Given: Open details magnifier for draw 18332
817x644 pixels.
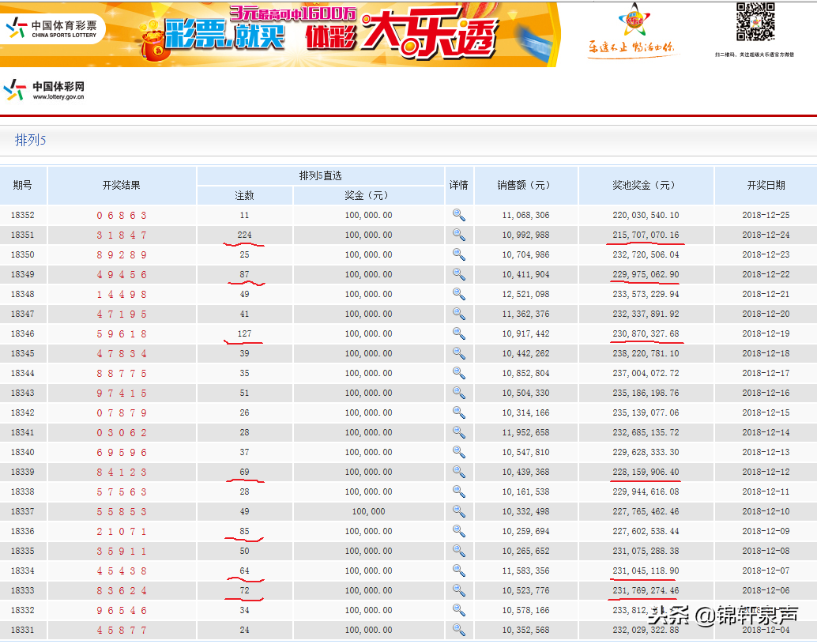Looking at the screenshot, I should [x=458, y=610].
